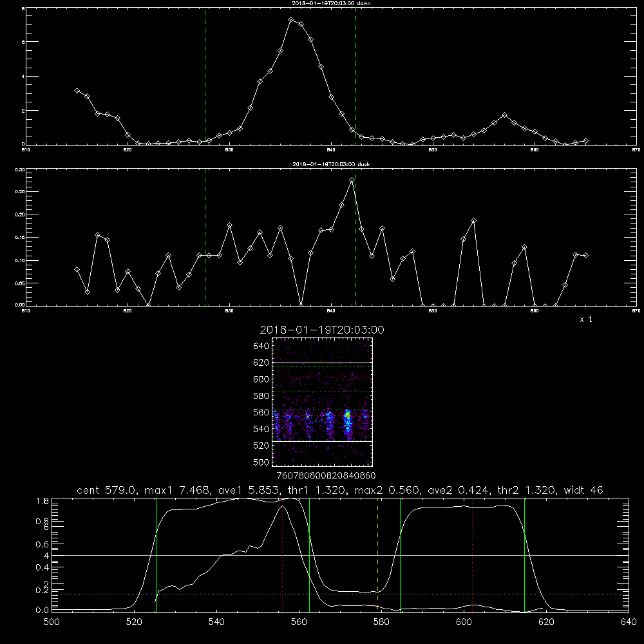Click the left green dashed line in dusk plot
Screen dimensions: 644x644
point(205,237)
